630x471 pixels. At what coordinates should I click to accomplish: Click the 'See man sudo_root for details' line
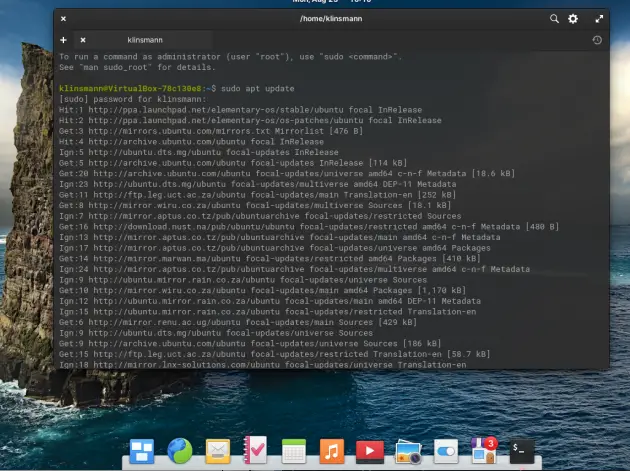(137, 68)
